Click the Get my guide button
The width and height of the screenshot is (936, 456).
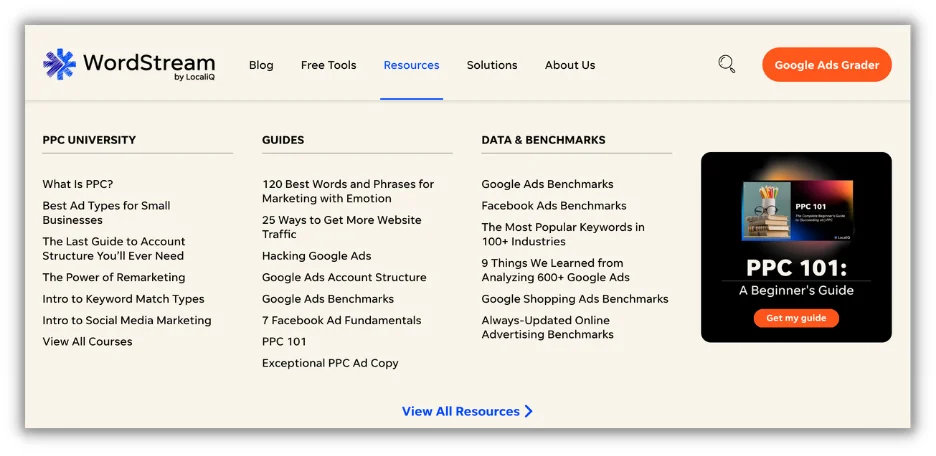(796, 318)
